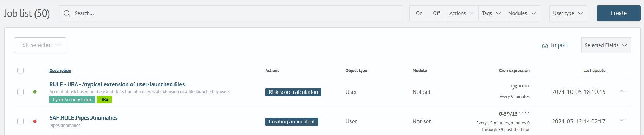Click the Not set module cell of the UBA rule
The width and height of the screenshot is (644, 135).
421,92
